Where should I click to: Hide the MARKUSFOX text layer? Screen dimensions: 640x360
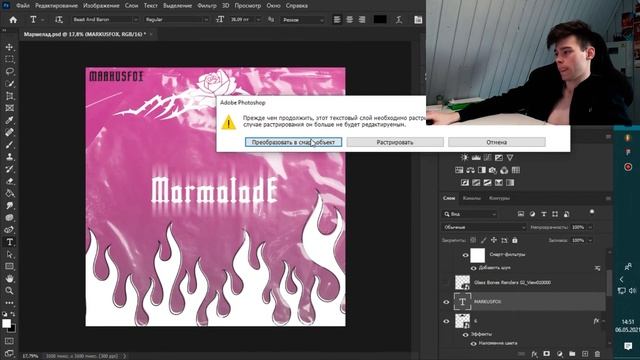446,302
